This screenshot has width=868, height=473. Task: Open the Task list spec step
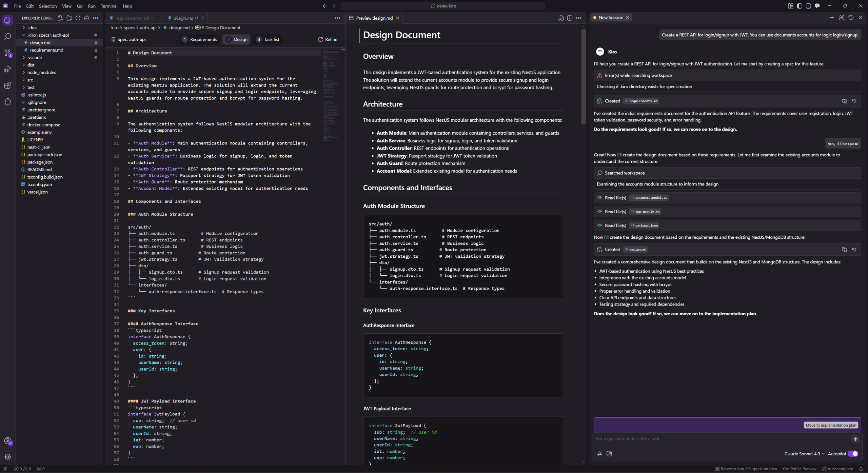268,39
